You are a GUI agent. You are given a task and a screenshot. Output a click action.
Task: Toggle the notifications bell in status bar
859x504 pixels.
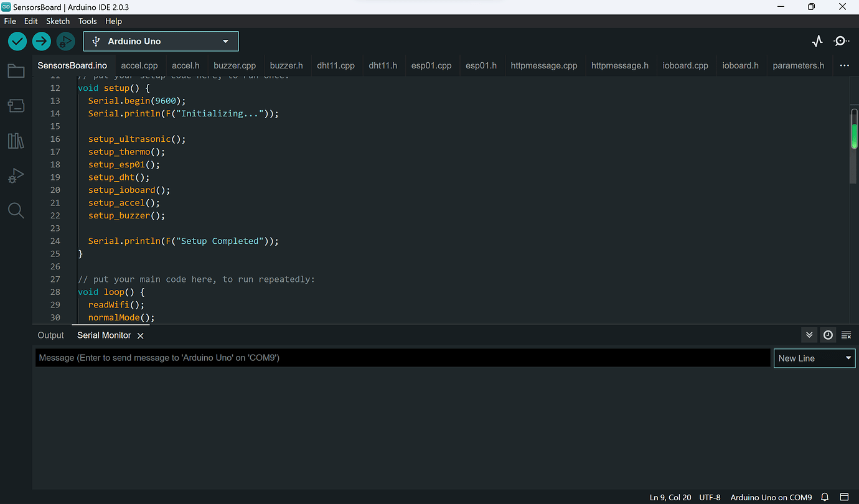click(825, 497)
